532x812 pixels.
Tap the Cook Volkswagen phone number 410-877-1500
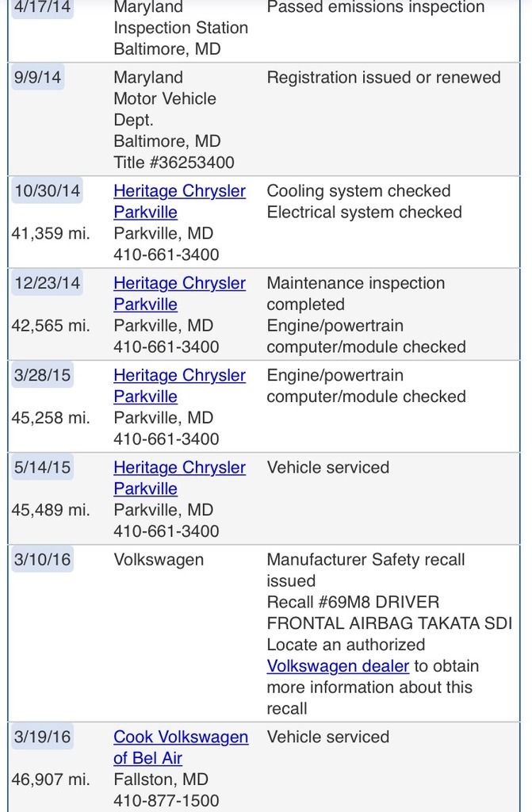[x=166, y=800]
